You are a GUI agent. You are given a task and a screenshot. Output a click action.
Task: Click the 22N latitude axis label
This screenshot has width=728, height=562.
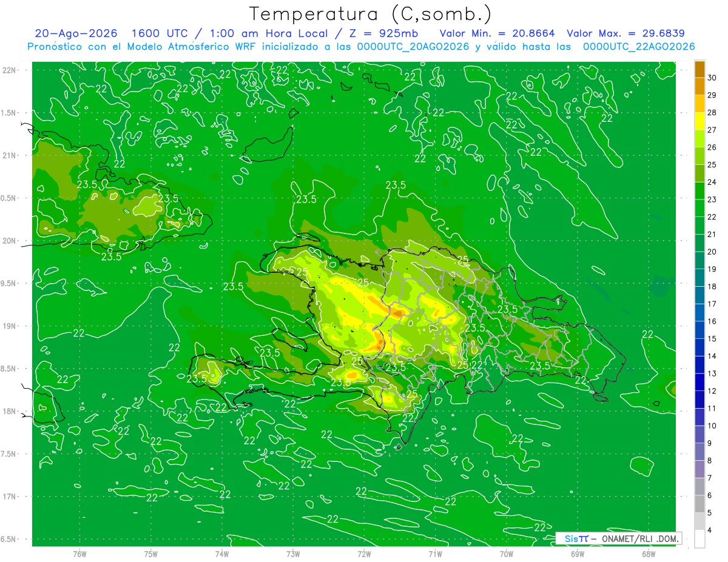[x=9, y=70]
